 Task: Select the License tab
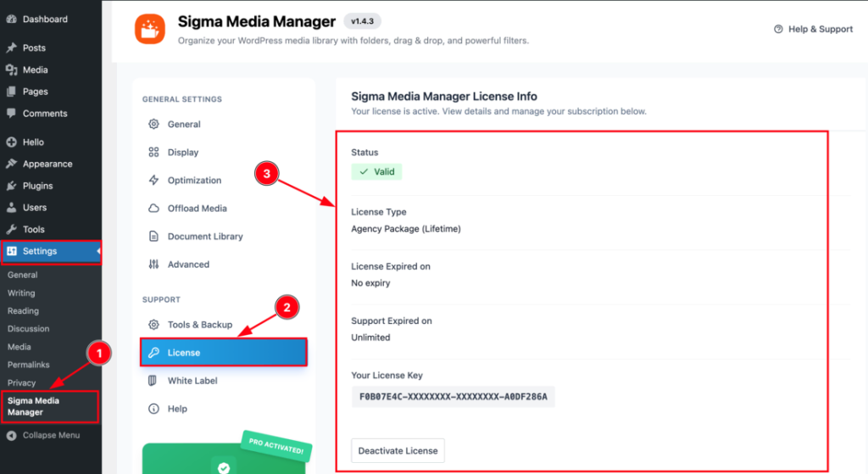click(224, 352)
